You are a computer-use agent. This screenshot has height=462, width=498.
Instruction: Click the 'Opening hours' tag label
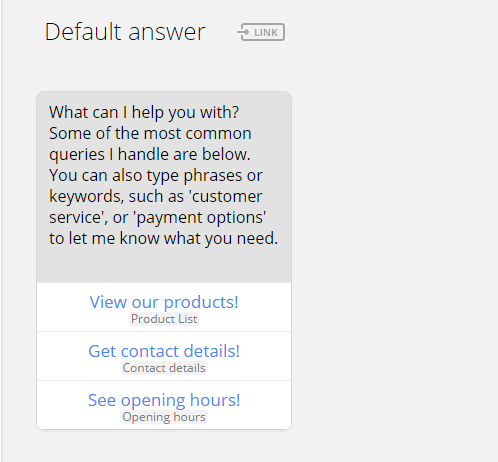164,417
